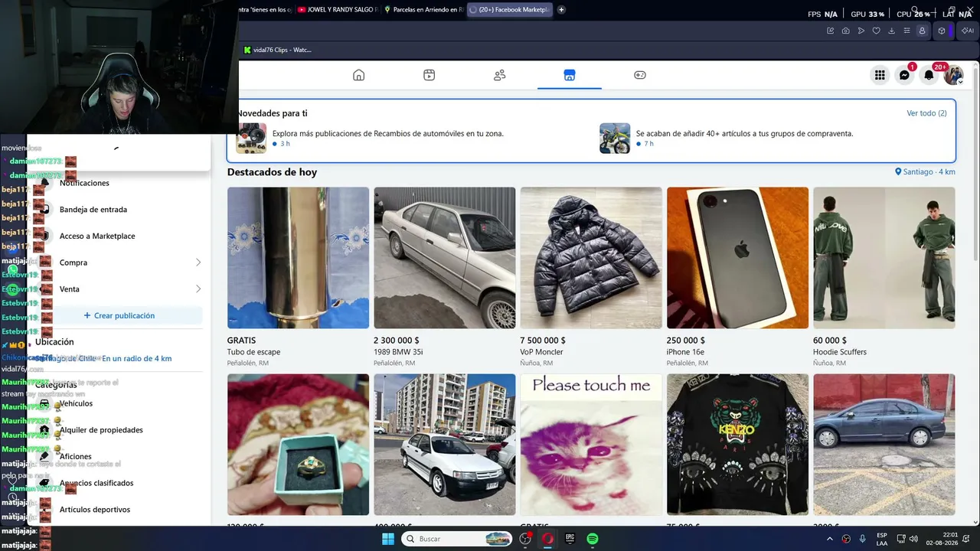Select the Facebook Marketplace browser tab
This screenshot has height=551, width=980.
pyautogui.click(x=509, y=10)
